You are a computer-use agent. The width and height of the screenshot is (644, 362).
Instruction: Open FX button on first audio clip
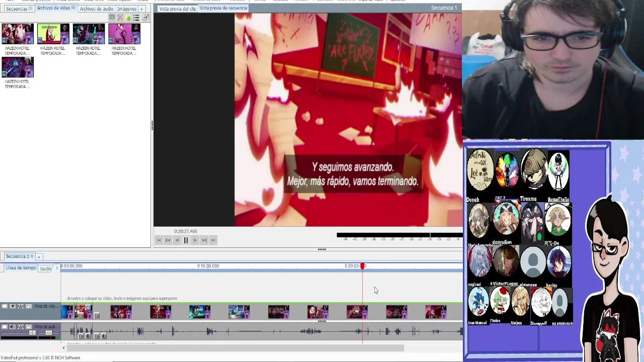(x=81, y=336)
